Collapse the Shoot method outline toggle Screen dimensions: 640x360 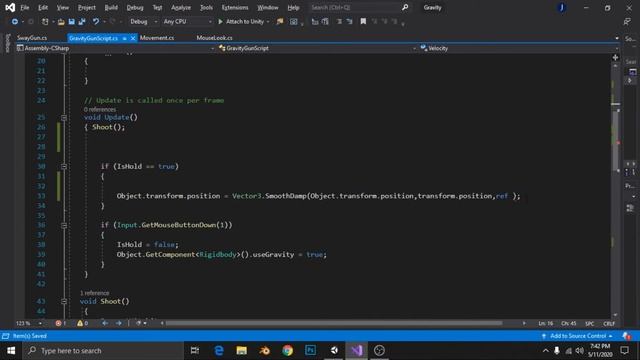pos(64,301)
